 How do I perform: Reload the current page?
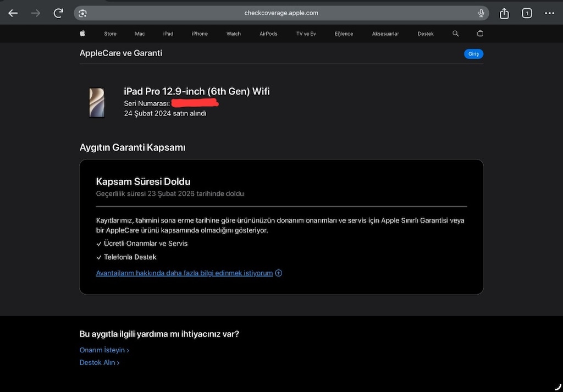(58, 13)
